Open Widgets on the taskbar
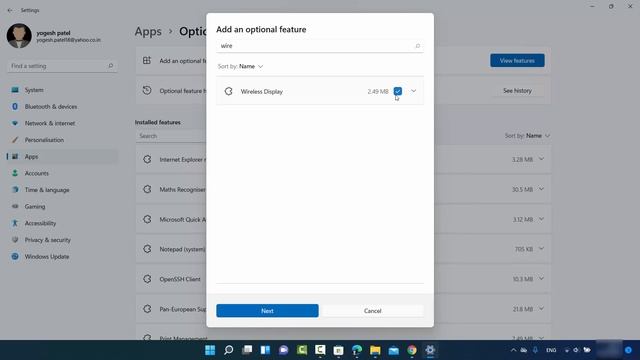 265,350
